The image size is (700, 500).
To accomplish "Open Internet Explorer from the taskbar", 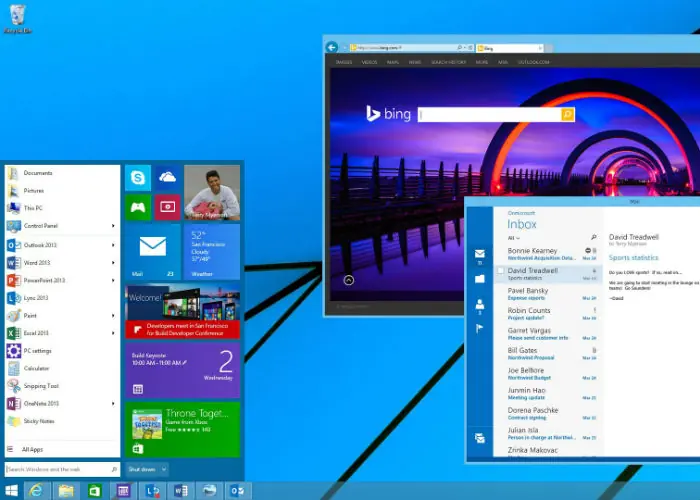I will (37, 491).
